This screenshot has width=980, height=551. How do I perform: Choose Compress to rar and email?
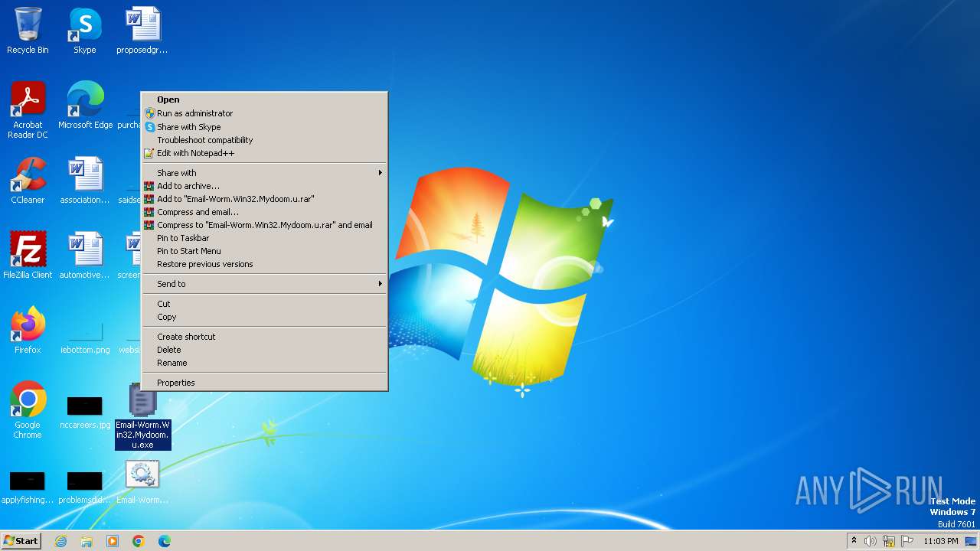[264, 225]
